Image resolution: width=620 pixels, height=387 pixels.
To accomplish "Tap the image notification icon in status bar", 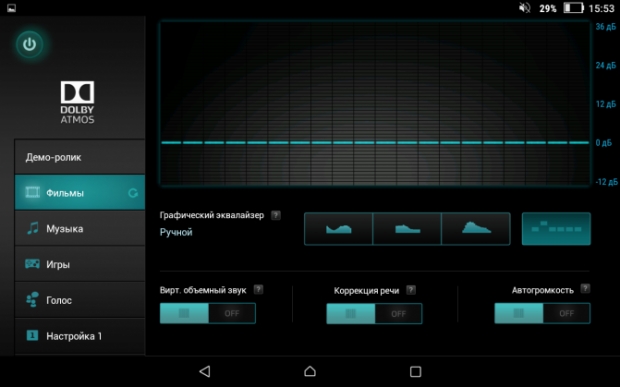I will click(11, 8).
